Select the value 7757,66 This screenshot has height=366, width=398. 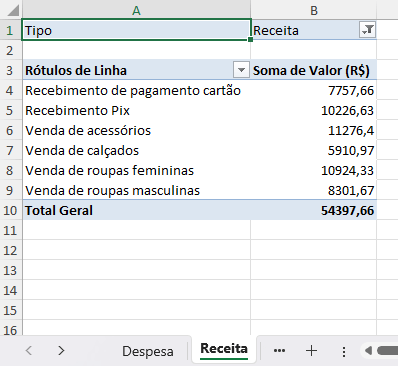click(x=314, y=90)
